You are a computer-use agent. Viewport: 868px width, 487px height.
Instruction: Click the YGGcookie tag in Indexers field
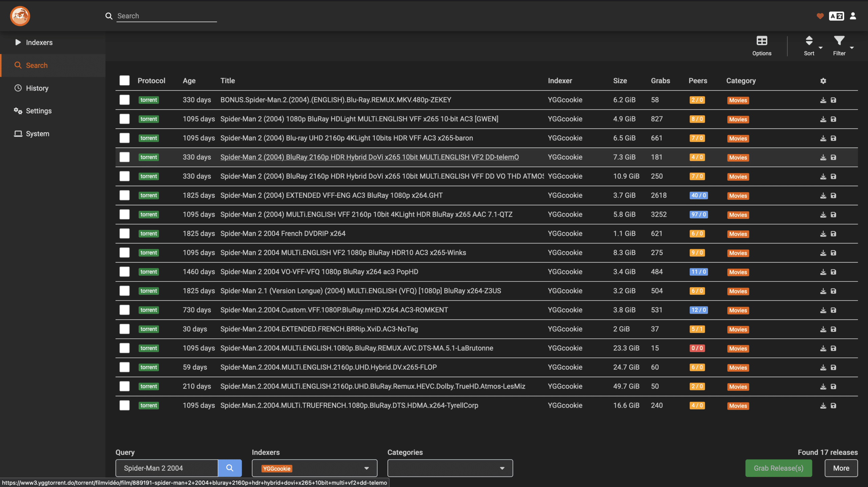[277, 468]
